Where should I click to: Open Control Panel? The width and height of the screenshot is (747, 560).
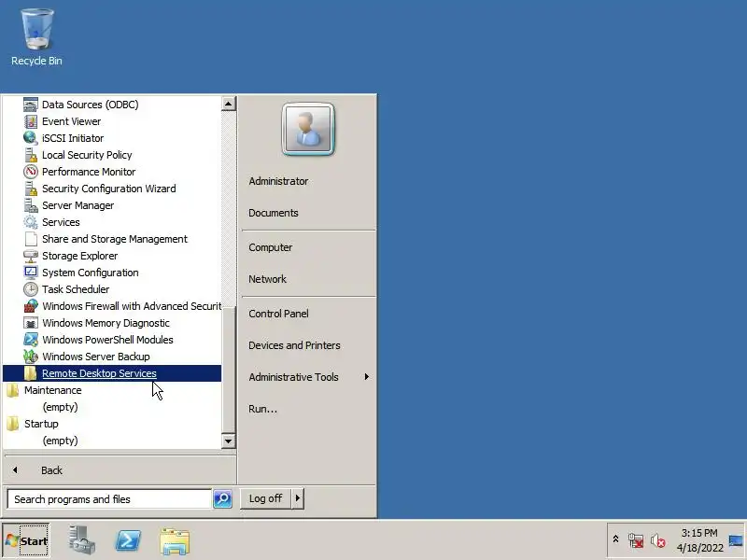(x=278, y=314)
